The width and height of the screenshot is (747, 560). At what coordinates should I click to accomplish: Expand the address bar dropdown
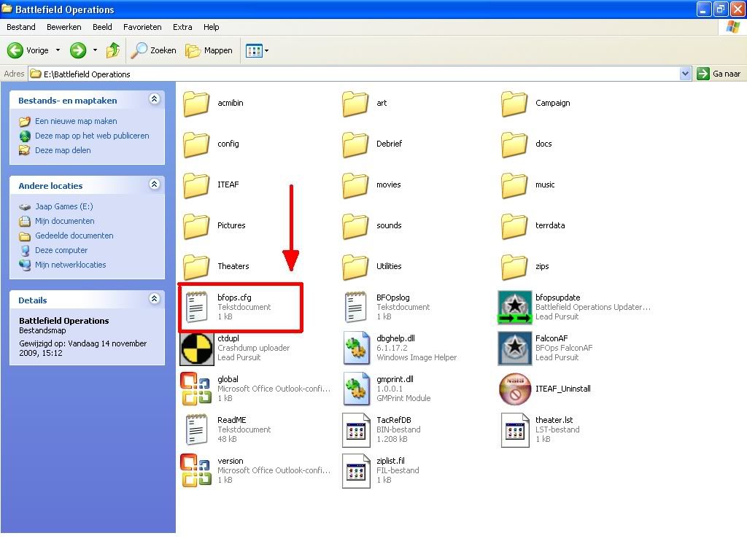[x=685, y=74]
